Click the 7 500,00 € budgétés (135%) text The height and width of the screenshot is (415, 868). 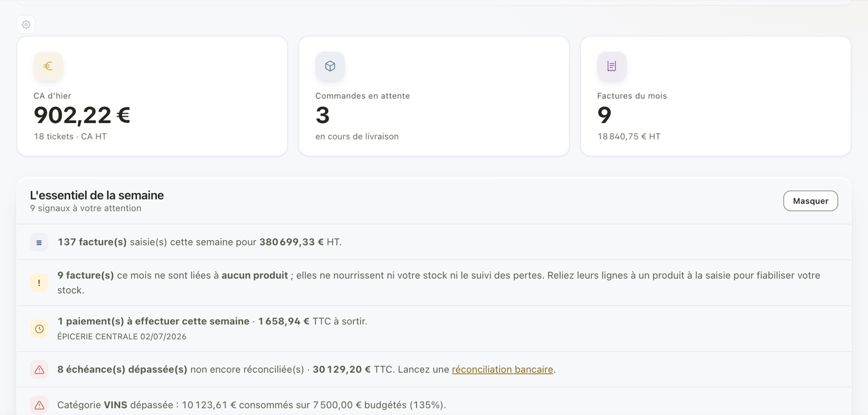pos(380,405)
